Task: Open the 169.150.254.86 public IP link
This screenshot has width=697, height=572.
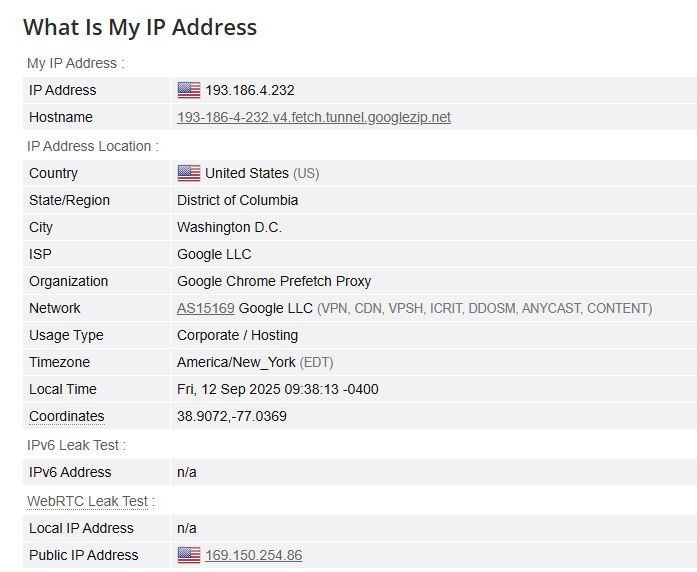Action: tap(254, 555)
